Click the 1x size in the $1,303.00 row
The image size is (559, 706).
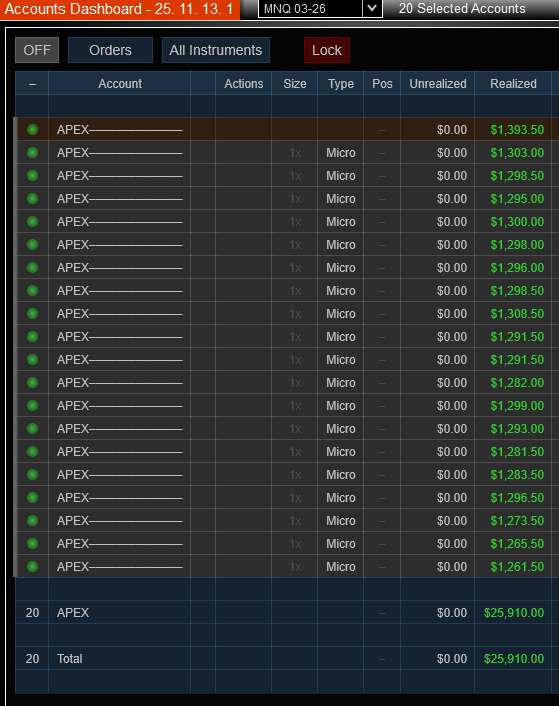295,153
